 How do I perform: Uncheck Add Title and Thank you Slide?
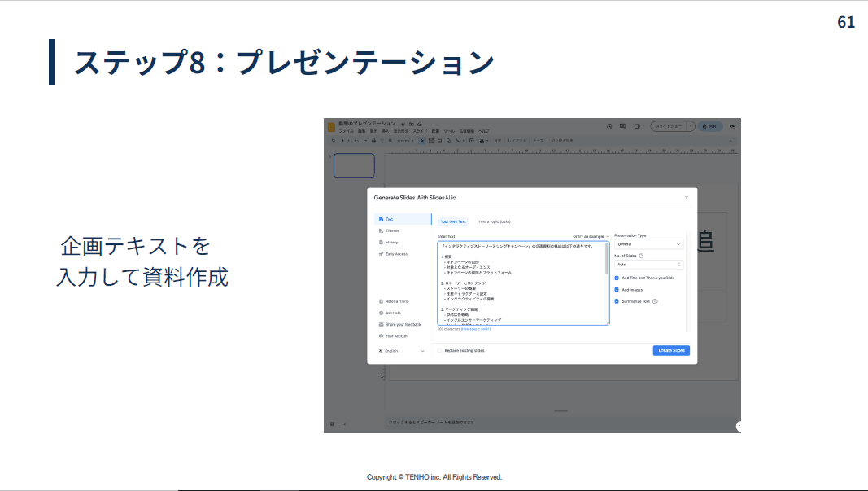[617, 278]
